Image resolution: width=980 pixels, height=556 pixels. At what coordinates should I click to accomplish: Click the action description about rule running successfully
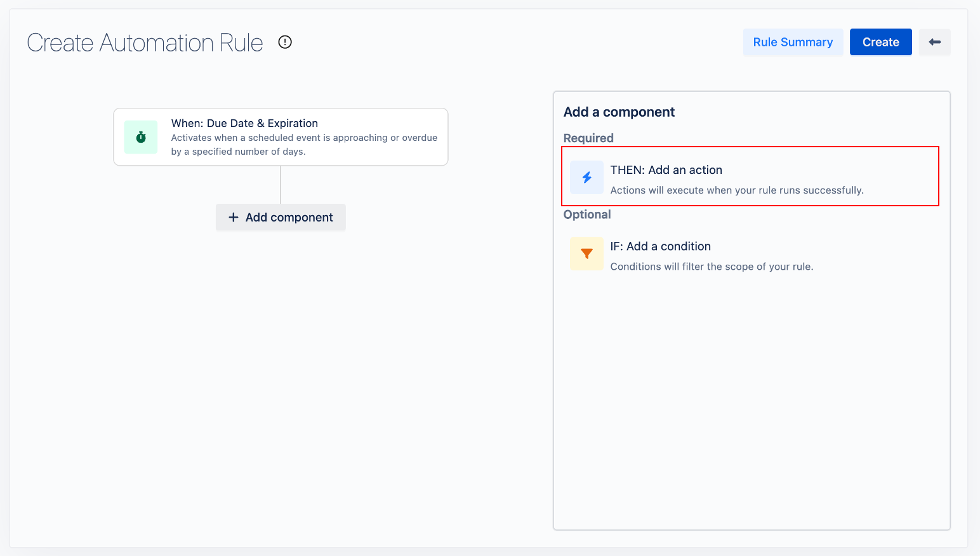tap(736, 190)
